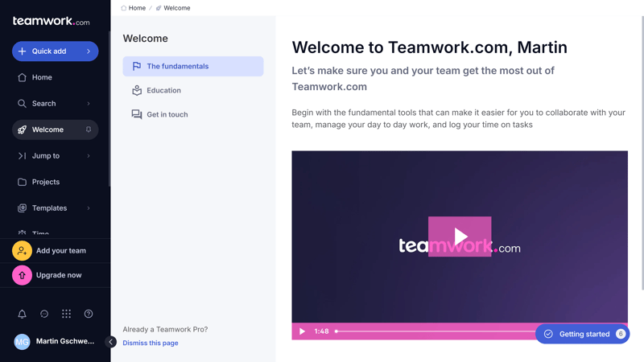The height and width of the screenshot is (362, 644).
Task: Open the Getting started button
Action: 582,334
